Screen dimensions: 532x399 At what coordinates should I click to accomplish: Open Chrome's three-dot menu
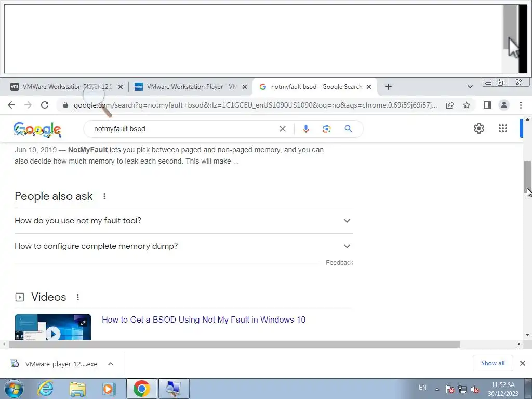pos(521,105)
